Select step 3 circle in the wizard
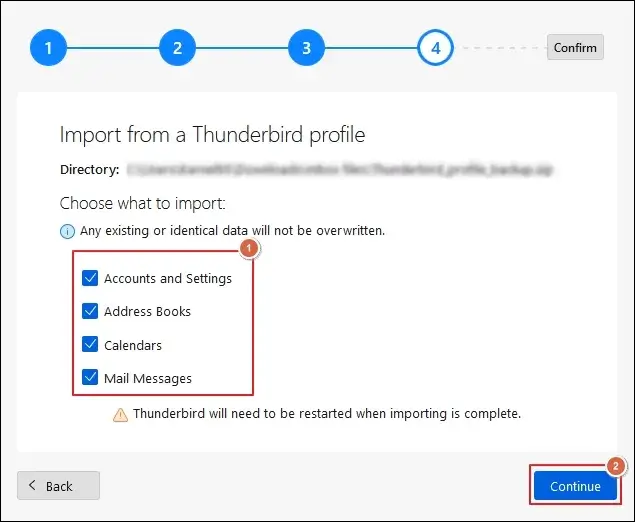The width and height of the screenshot is (635, 522). click(x=306, y=48)
